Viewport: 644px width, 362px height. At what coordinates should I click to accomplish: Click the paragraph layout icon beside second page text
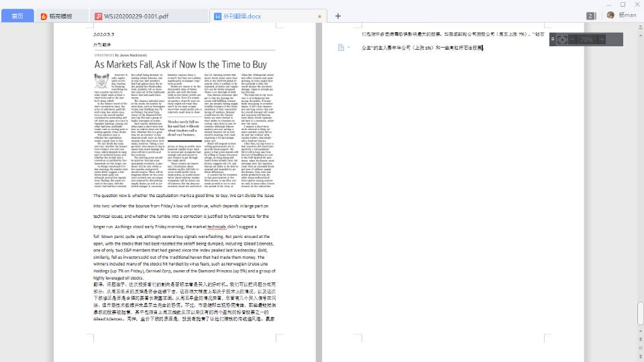click(x=341, y=48)
